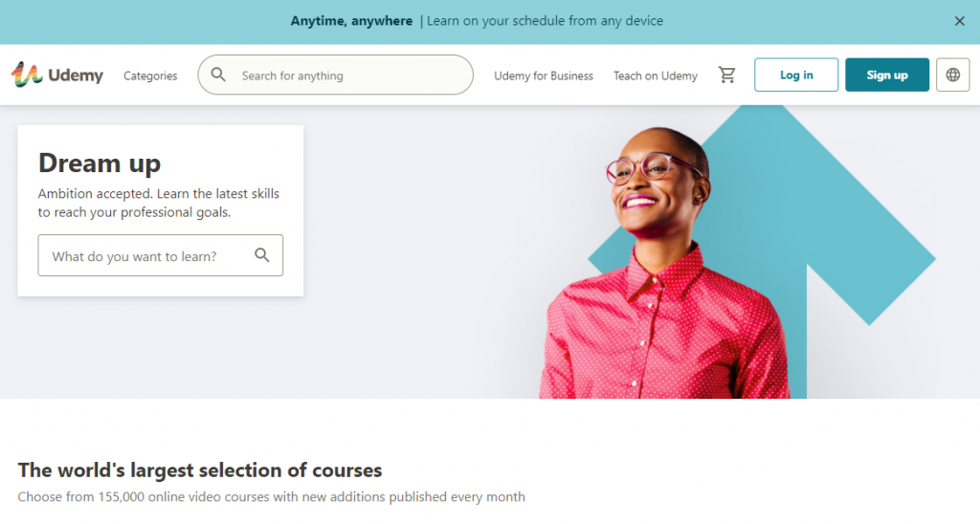Click the Dream up heading
Viewport: 980px width, 524px height.
click(100, 164)
